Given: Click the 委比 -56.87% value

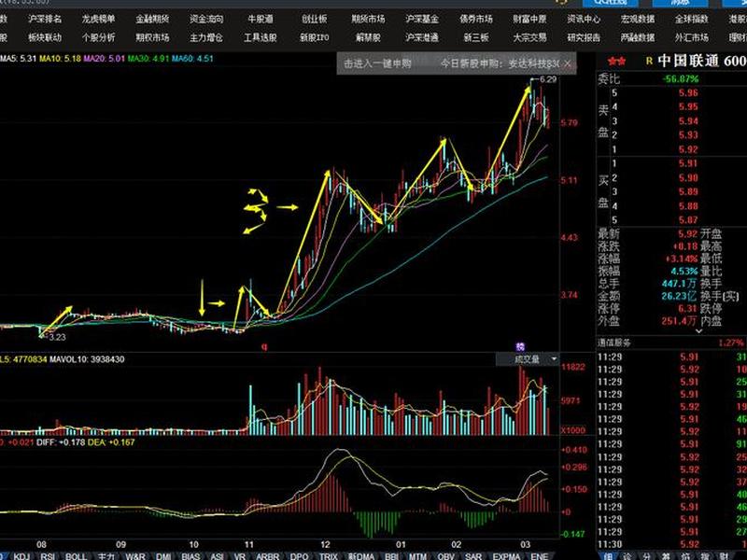Looking at the screenshot, I should click(x=681, y=79).
